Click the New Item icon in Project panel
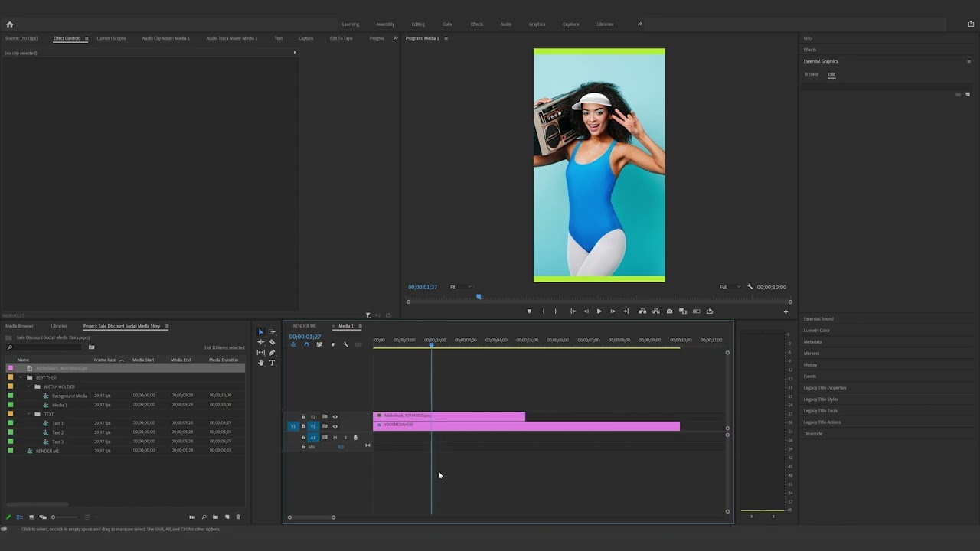Viewport: 980px width, 551px height. [x=227, y=517]
